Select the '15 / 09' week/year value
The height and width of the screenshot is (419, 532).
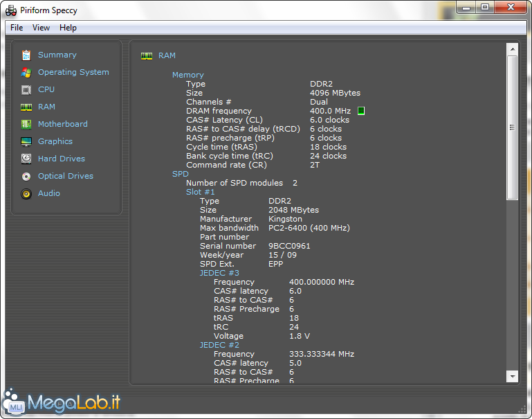[283, 255]
